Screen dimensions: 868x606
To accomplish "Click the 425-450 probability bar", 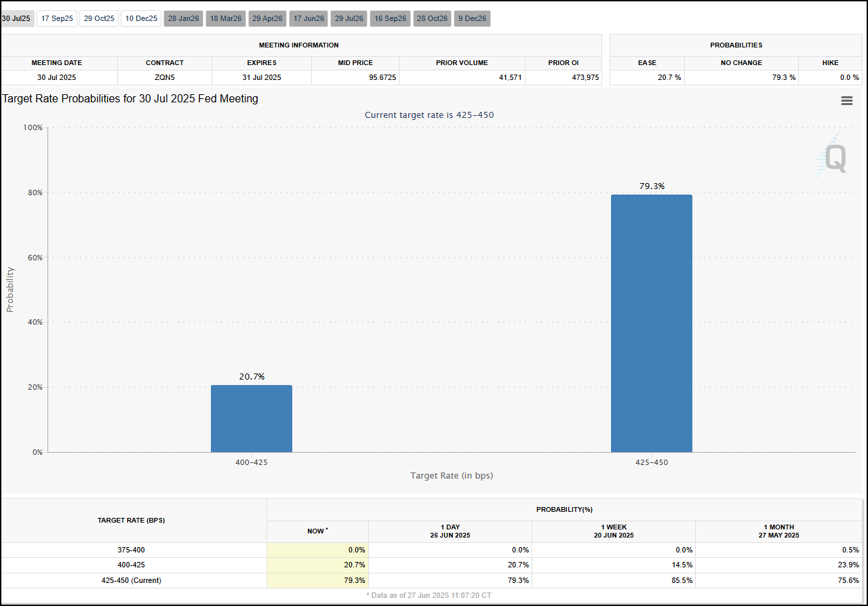I will coord(652,322).
